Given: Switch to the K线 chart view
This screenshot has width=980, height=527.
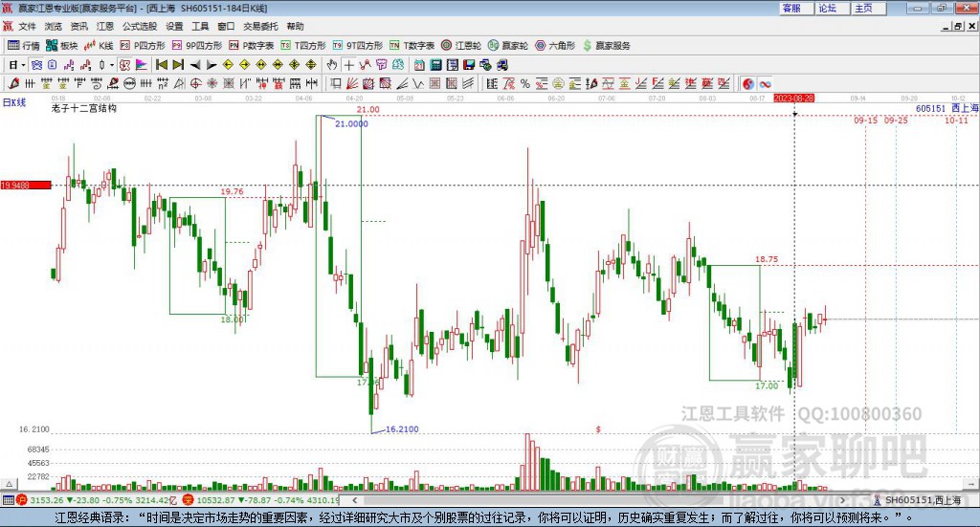Looking at the screenshot, I should click(99, 46).
